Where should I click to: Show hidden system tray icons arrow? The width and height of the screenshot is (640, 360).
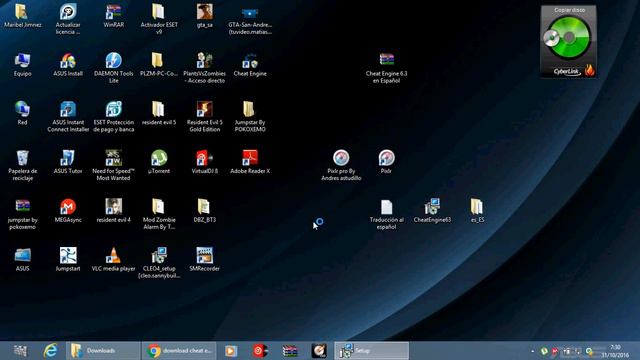tap(533, 351)
